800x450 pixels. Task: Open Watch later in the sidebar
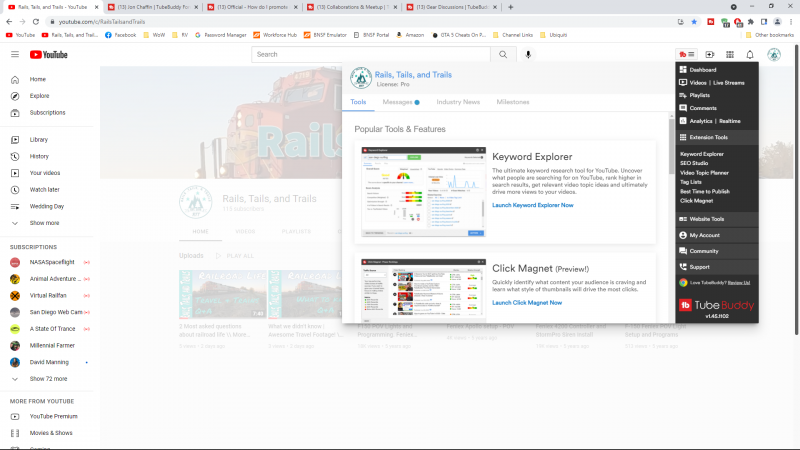point(44,189)
